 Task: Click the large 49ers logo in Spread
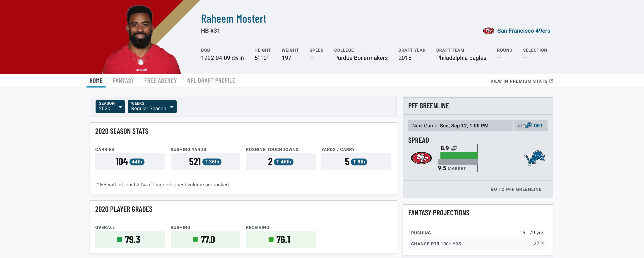[x=421, y=158]
